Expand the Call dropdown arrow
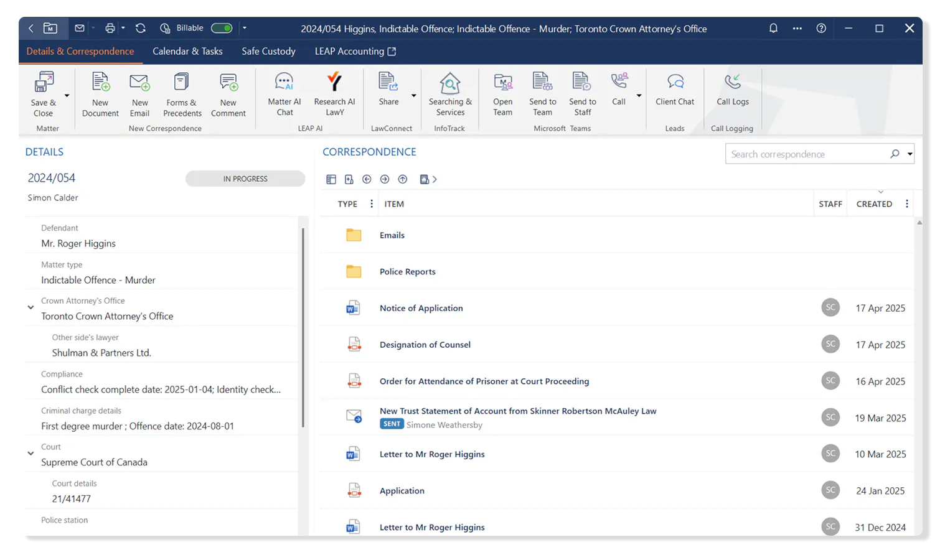Viewport: 945px width, 560px height. pyautogui.click(x=639, y=96)
